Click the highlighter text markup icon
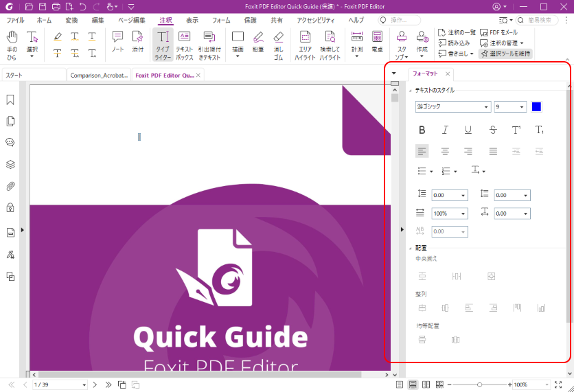This screenshot has height=392, width=574. coord(58,36)
